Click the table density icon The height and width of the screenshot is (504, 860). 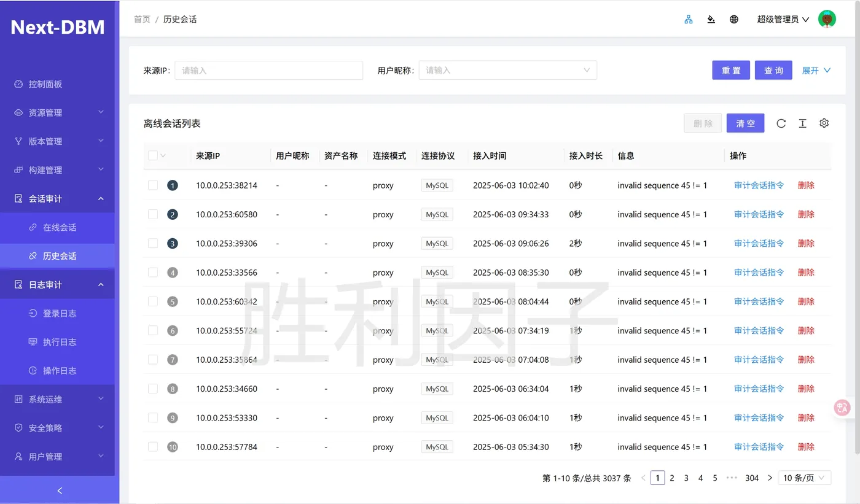click(x=802, y=123)
